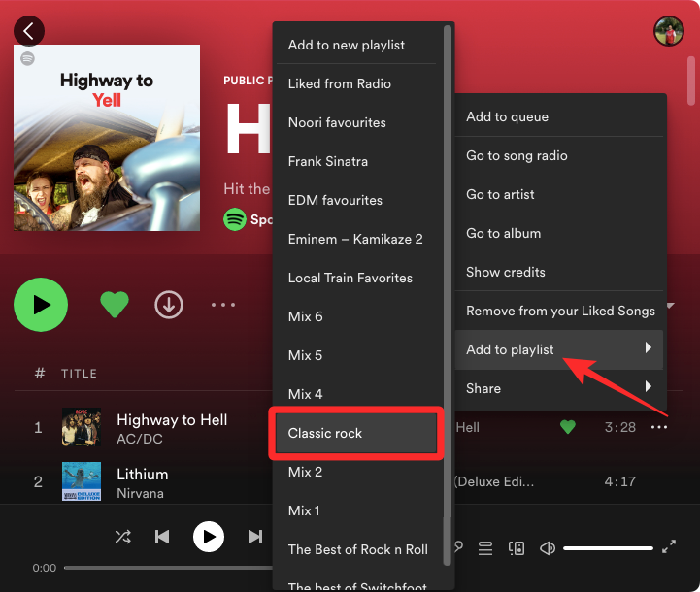Click the song progress bar
The height and width of the screenshot is (592, 700).
(x=168, y=568)
